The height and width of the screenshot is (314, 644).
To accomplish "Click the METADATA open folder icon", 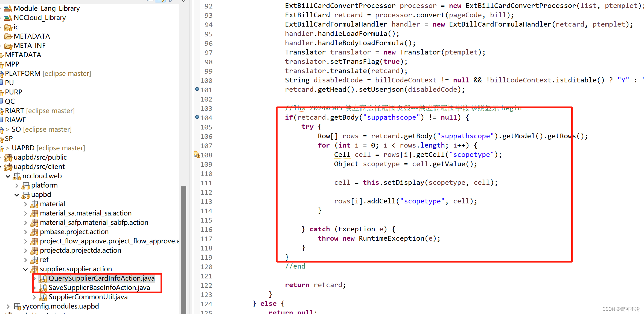I will click(x=8, y=36).
